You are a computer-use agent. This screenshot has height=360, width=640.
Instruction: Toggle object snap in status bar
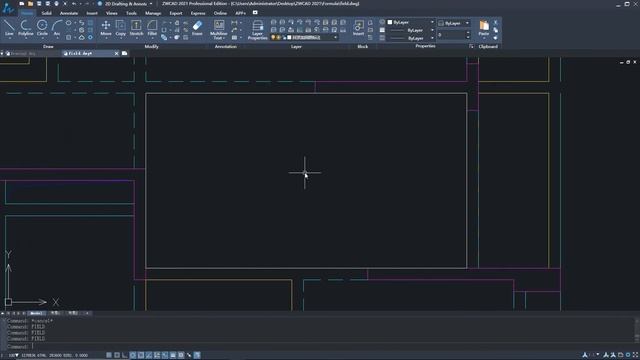coord(141,355)
